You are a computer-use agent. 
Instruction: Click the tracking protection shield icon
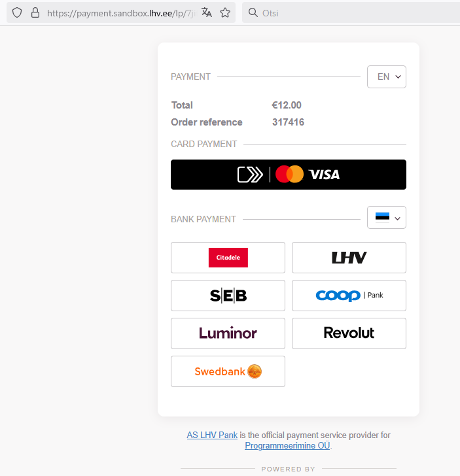pos(17,12)
